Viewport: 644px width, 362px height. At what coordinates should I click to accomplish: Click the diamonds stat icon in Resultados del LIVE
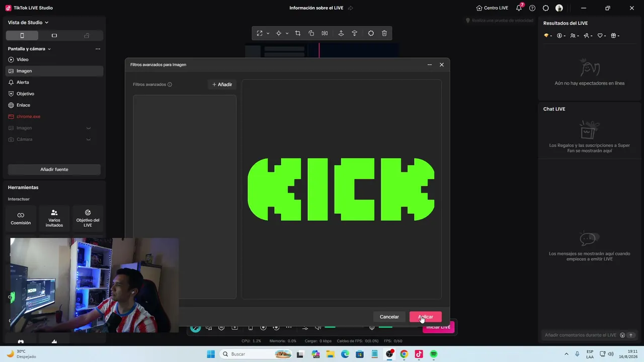(x=546, y=36)
